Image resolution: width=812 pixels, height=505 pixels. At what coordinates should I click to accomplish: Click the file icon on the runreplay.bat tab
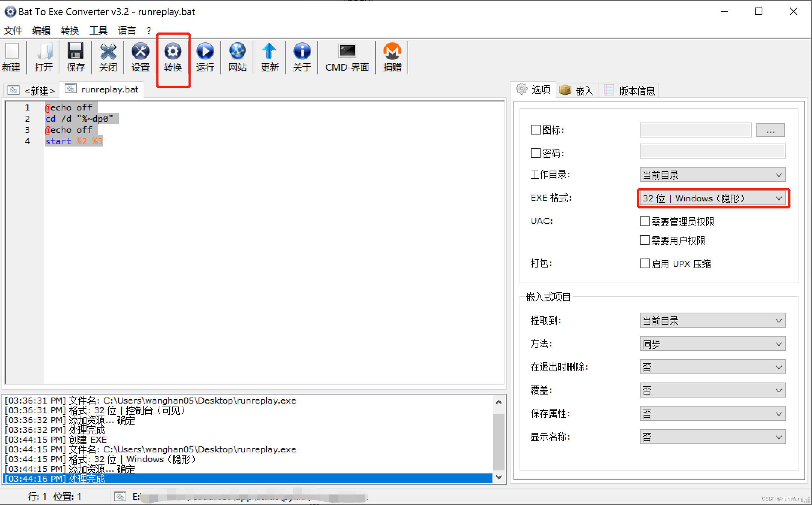coord(71,89)
